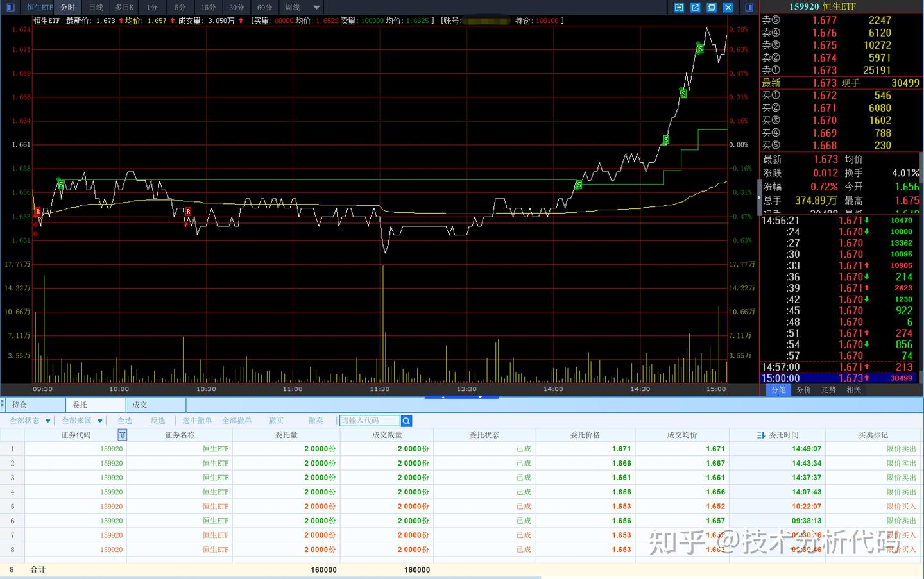The width and height of the screenshot is (924, 579).
Task: Click the fit-to-window icon in chart toolbar
Action: (x=679, y=7)
